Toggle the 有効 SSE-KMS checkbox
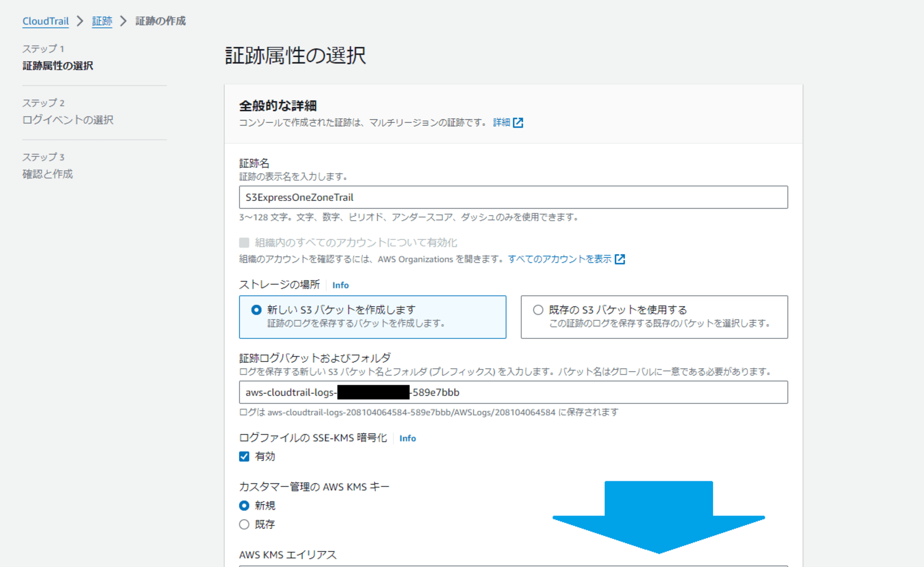Screen dimensions: 924x567 (x=244, y=457)
